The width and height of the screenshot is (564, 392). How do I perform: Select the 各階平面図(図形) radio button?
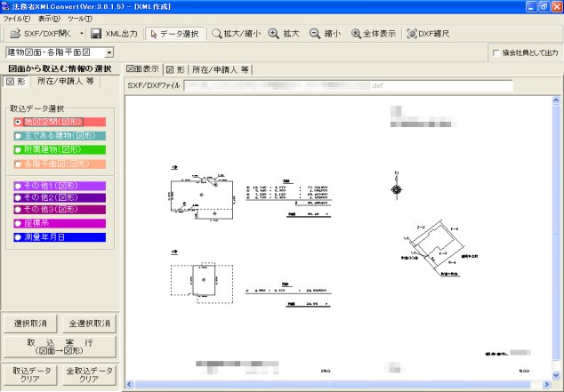click(18, 164)
